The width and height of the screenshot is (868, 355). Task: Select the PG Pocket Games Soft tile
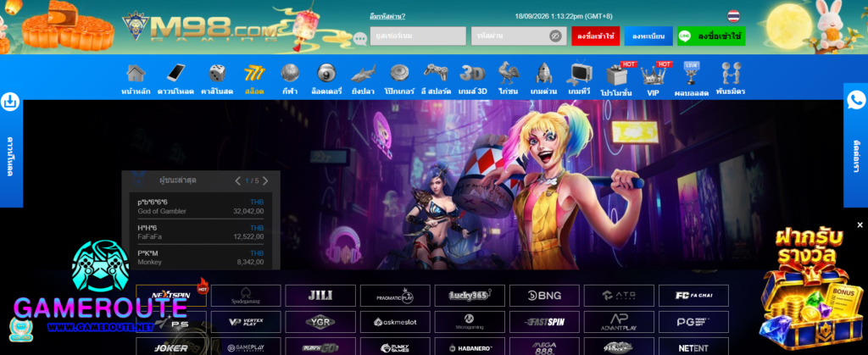[x=693, y=322]
